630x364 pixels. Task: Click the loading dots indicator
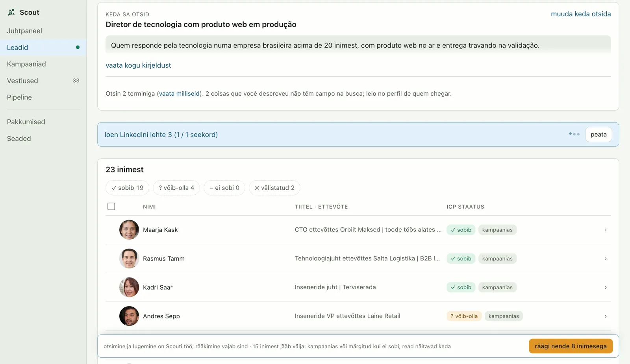coord(574,134)
